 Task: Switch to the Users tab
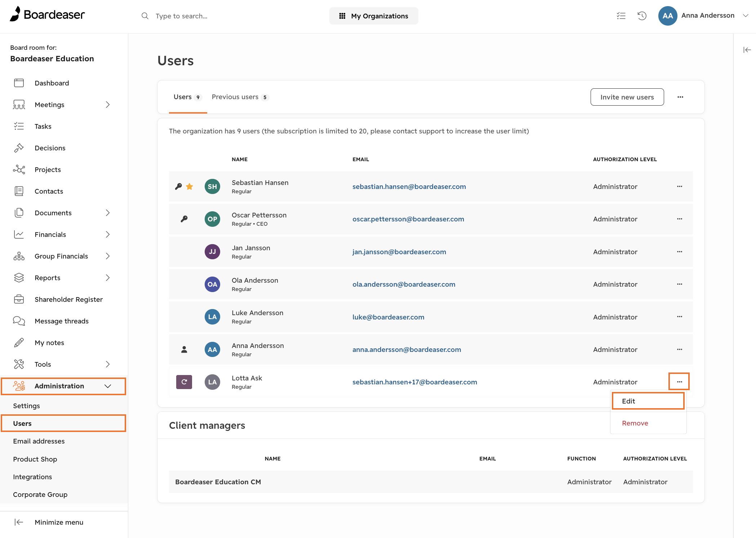click(188, 97)
